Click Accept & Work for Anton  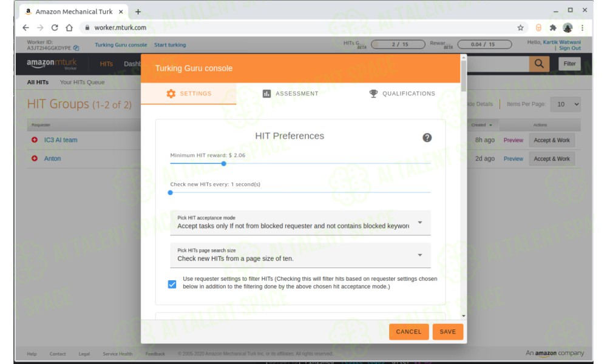tap(552, 158)
